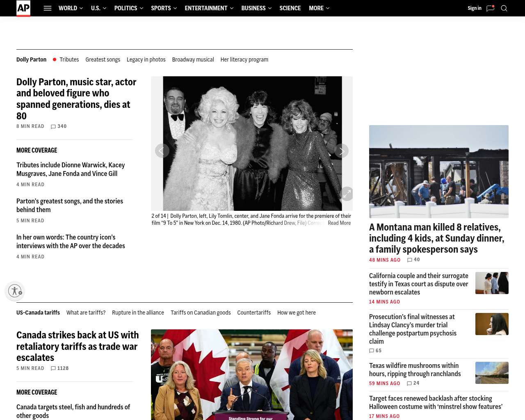
Task: Open California couple and surrogate story
Action: [x=418, y=284]
